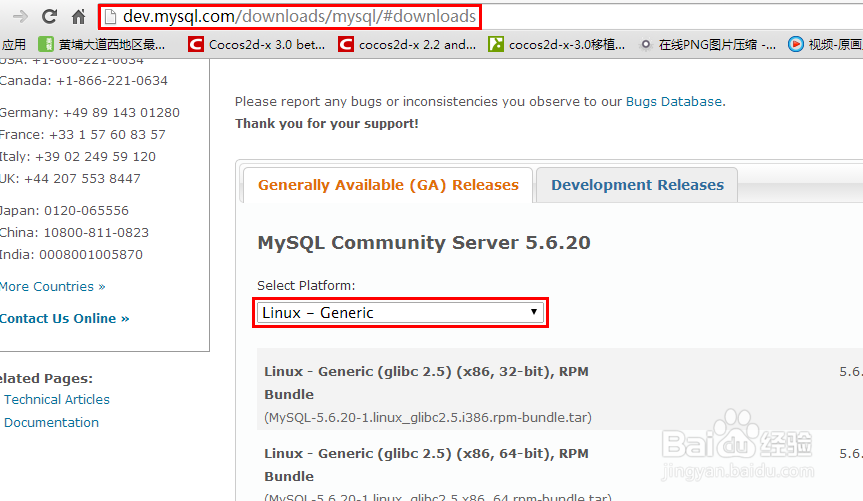Click the China: 10800-811-0823 phone number
Image resolution: width=863 pixels, height=501 pixels.
point(74,232)
